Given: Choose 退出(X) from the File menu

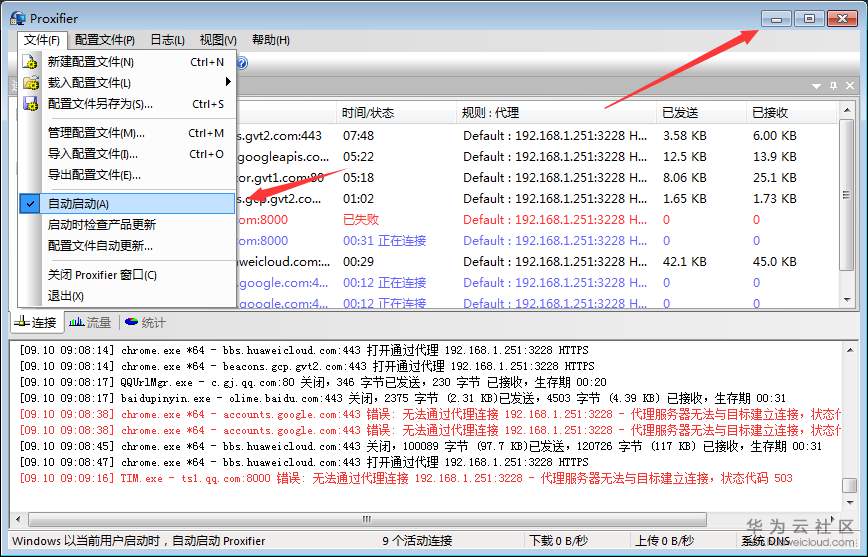Looking at the screenshot, I should (127, 296).
